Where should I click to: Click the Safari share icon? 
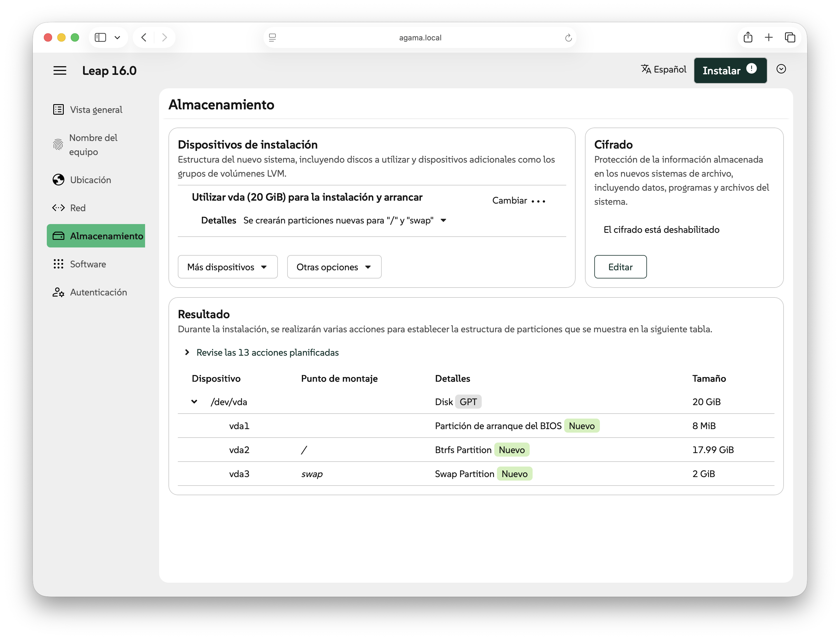click(748, 37)
